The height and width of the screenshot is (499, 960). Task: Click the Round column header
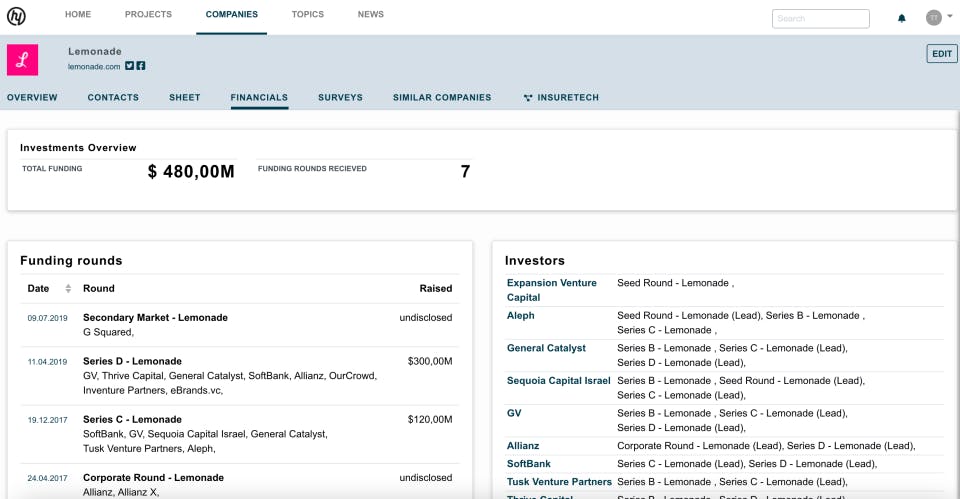(99, 288)
